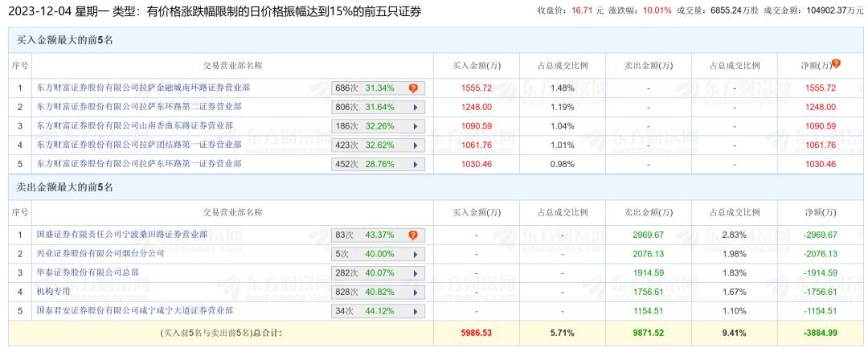Image resolution: width=868 pixels, height=352 pixels.
Task: Select the sell amount 1154.51 cell
Action: (649, 311)
